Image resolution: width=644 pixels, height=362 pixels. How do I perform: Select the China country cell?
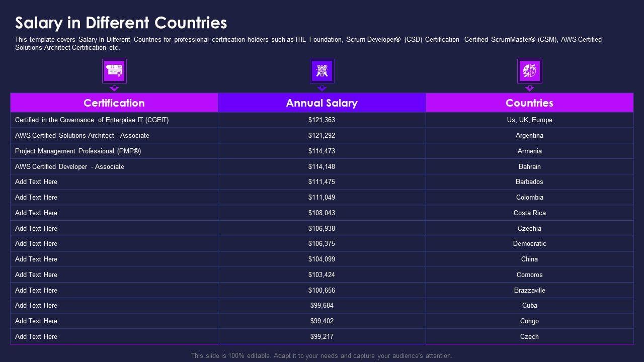pyautogui.click(x=530, y=259)
